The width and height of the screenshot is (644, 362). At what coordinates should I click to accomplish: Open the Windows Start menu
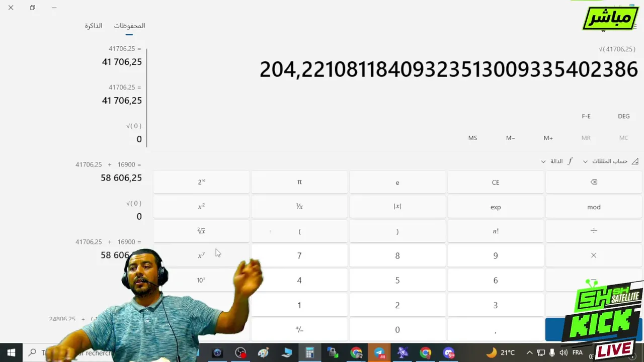click(11, 352)
